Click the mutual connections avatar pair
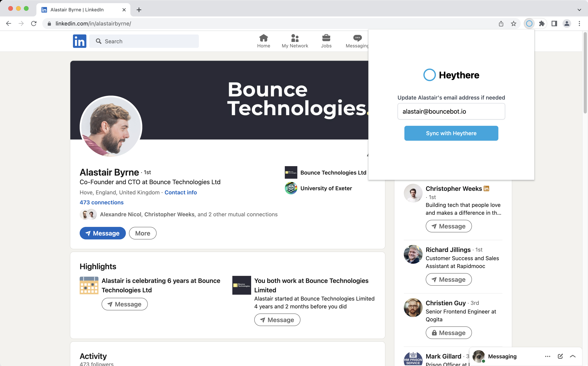 [88, 215]
